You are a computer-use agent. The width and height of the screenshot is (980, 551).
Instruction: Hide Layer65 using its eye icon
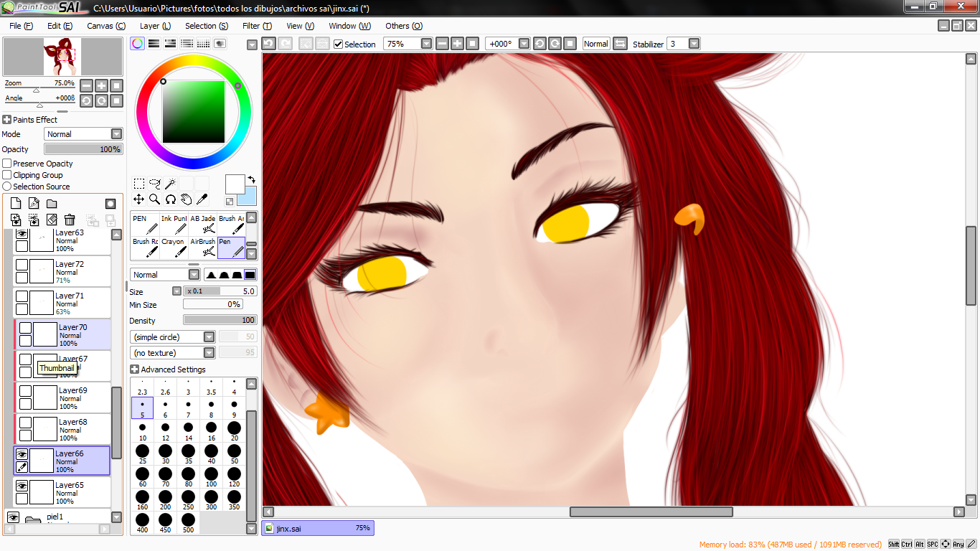coord(22,486)
